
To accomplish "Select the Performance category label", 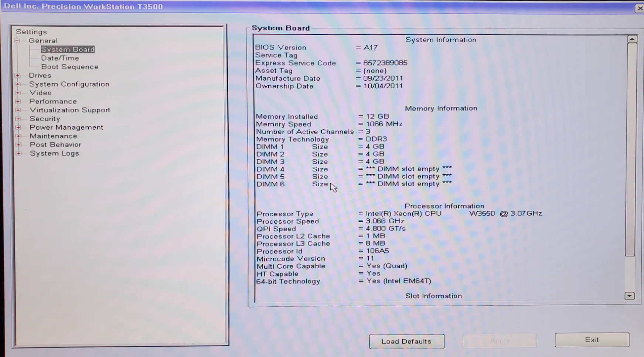I will (x=53, y=101).
